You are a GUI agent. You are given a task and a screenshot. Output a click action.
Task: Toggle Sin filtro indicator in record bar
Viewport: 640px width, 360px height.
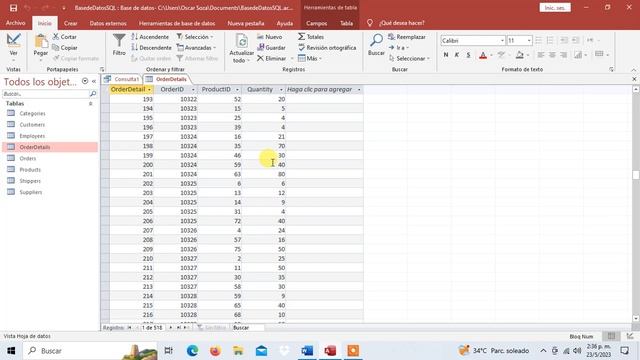click(x=211, y=328)
